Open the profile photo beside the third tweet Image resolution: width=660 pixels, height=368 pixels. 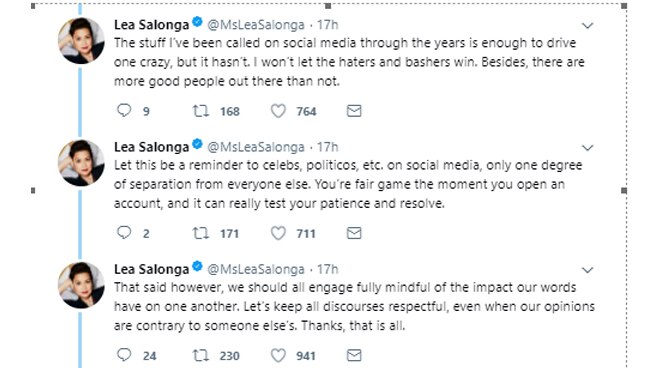pyautogui.click(x=81, y=285)
